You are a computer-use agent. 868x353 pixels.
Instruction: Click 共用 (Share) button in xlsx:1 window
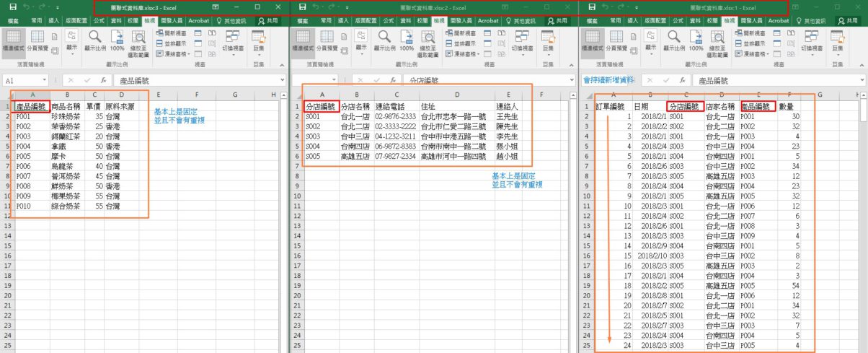pos(847,21)
